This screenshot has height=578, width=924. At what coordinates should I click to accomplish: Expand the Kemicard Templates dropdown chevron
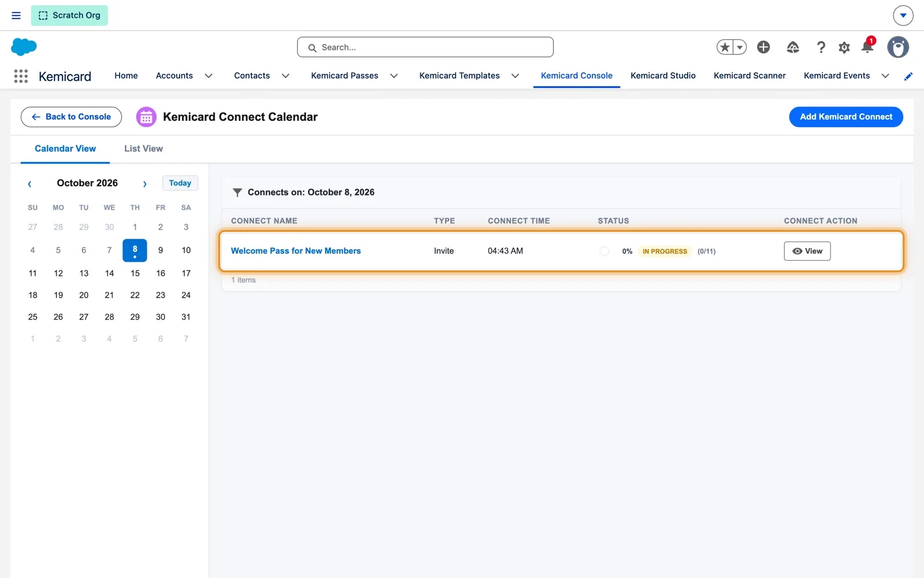click(515, 76)
